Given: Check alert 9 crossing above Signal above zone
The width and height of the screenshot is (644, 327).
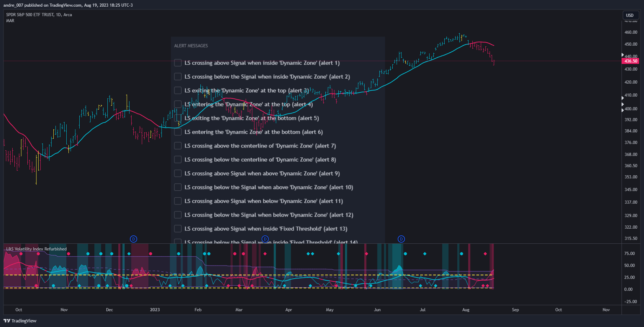Looking at the screenshot, I should tap(178, 174).
